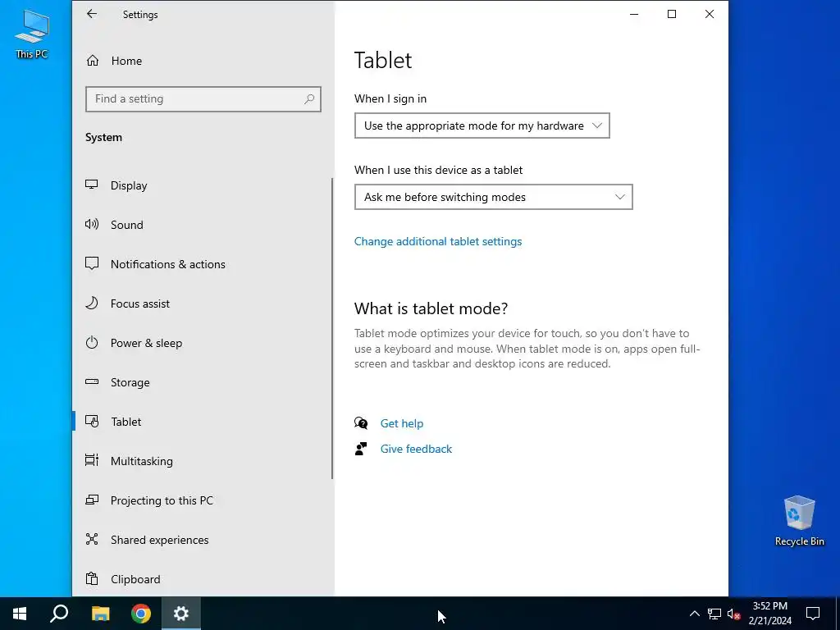
Task: Click the Display monitor icon
Action: 92,185
